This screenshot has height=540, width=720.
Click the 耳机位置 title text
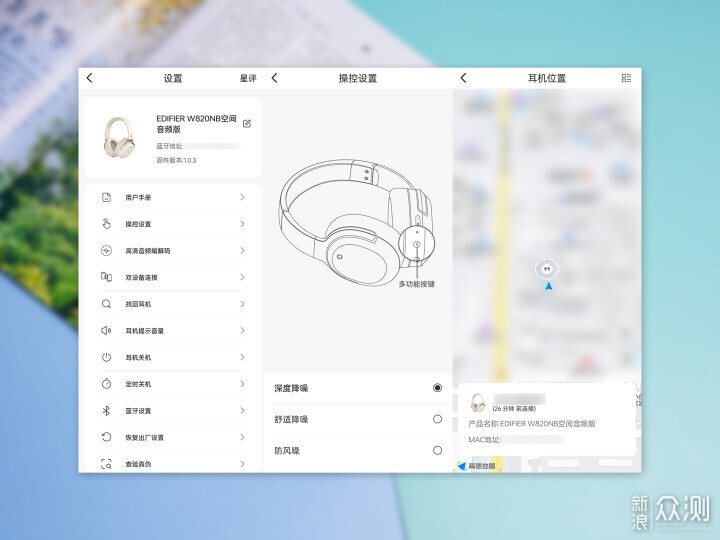pyautogui.click(x=547, y=79)
